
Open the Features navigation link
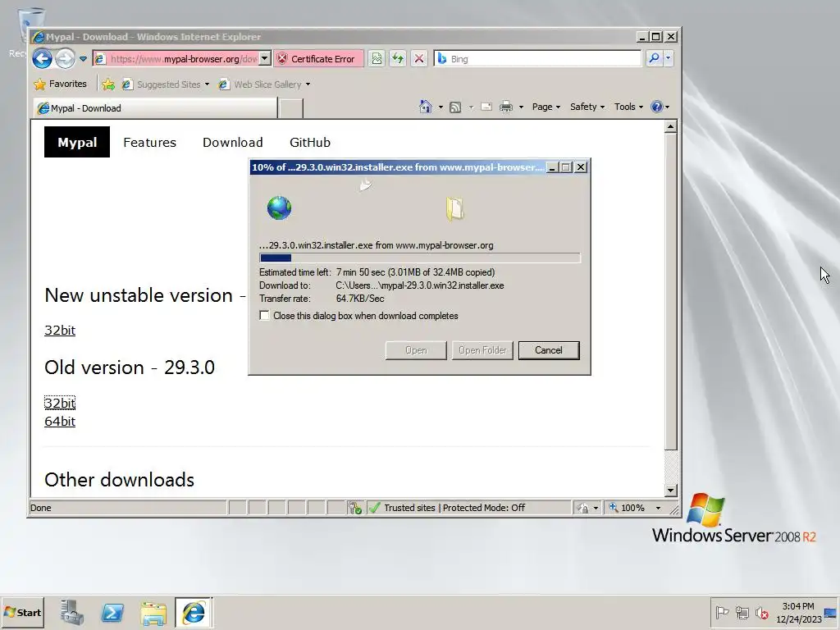click(x=149, y=143)
